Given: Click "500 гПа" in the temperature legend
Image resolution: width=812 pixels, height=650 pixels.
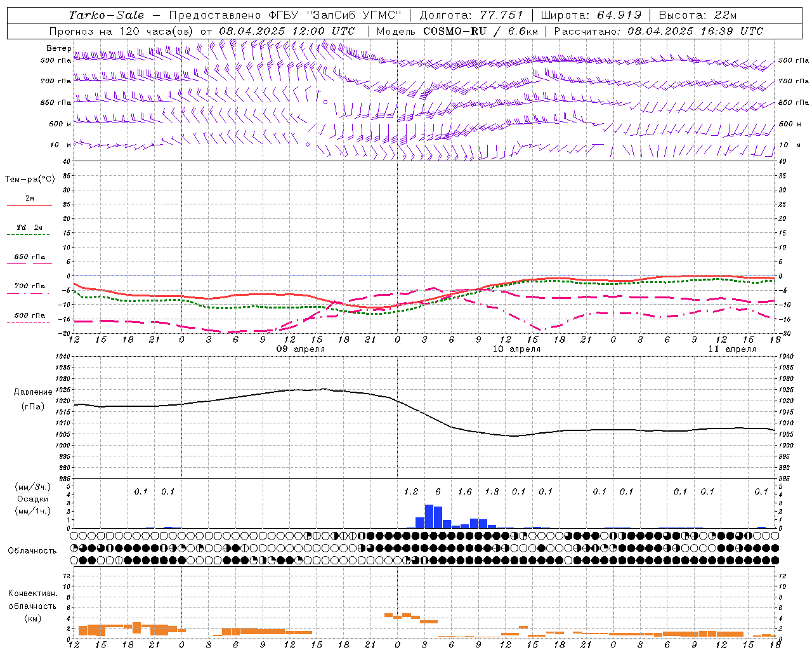Looking at the screenshot, I should tap(30, 315).
